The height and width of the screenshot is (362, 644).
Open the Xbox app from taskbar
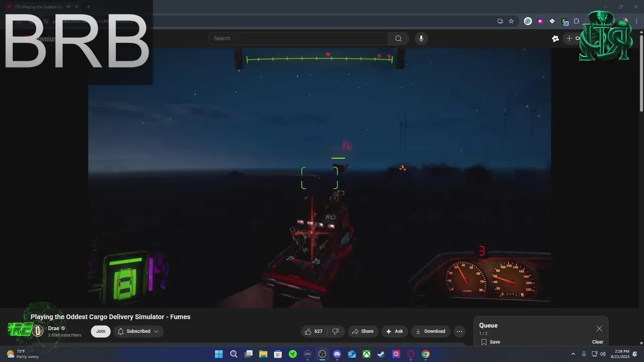[367, 354]
